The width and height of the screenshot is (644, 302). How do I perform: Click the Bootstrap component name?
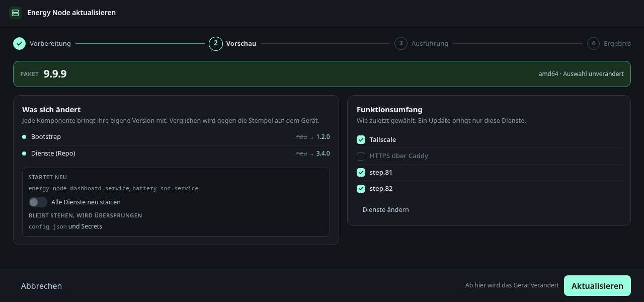[46, 137]
